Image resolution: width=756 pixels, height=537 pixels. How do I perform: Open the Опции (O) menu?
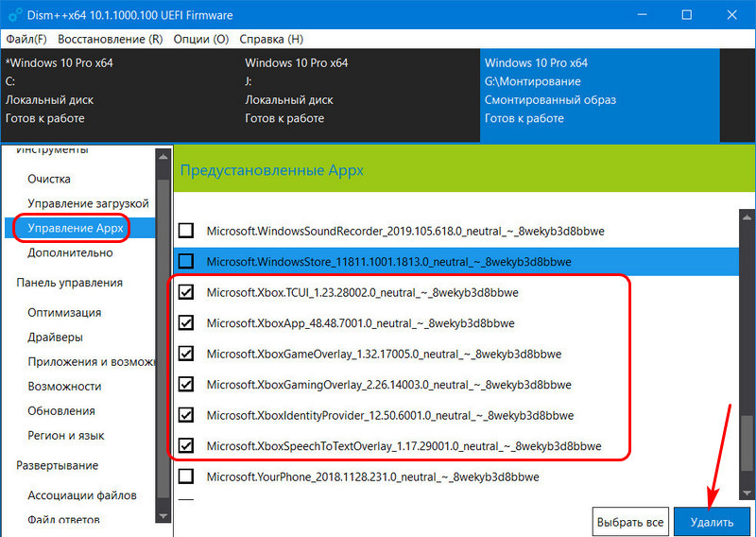click(x=201, y=39)
